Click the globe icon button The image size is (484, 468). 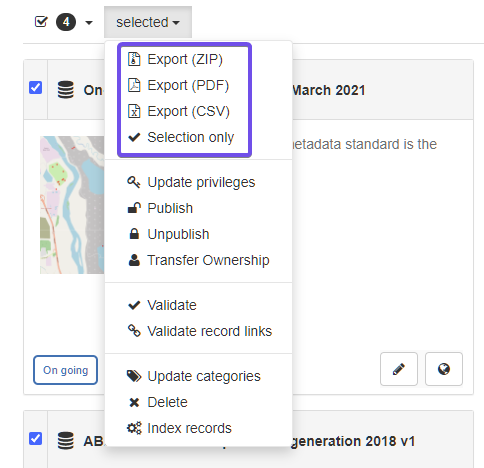point(444,369)
